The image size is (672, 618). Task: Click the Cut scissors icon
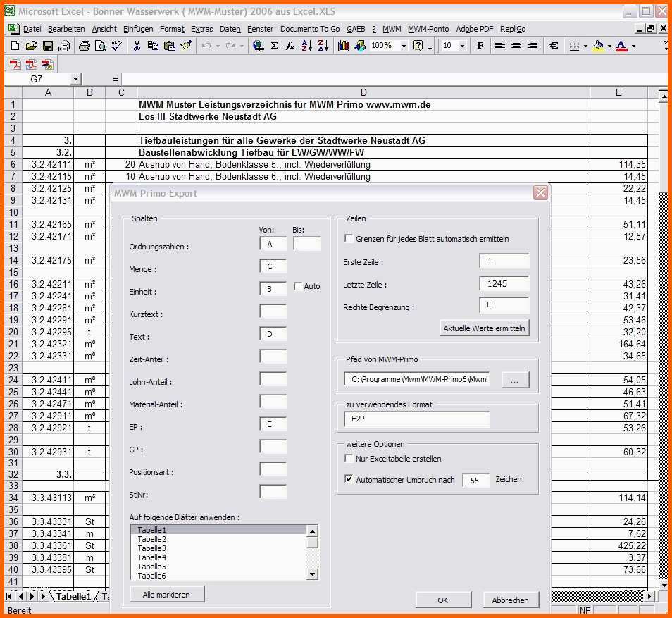137,46
